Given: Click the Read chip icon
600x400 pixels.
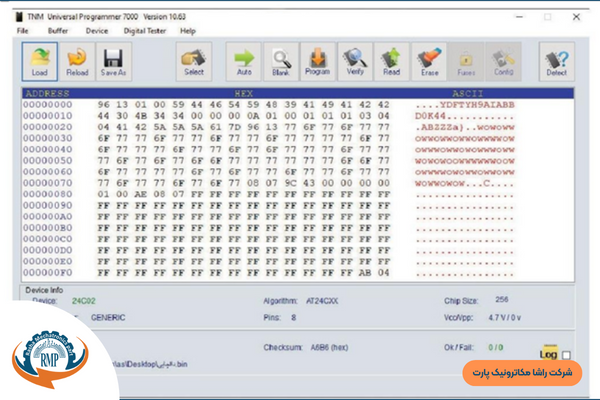Looking at the screenshot, I should pos(391,61).
